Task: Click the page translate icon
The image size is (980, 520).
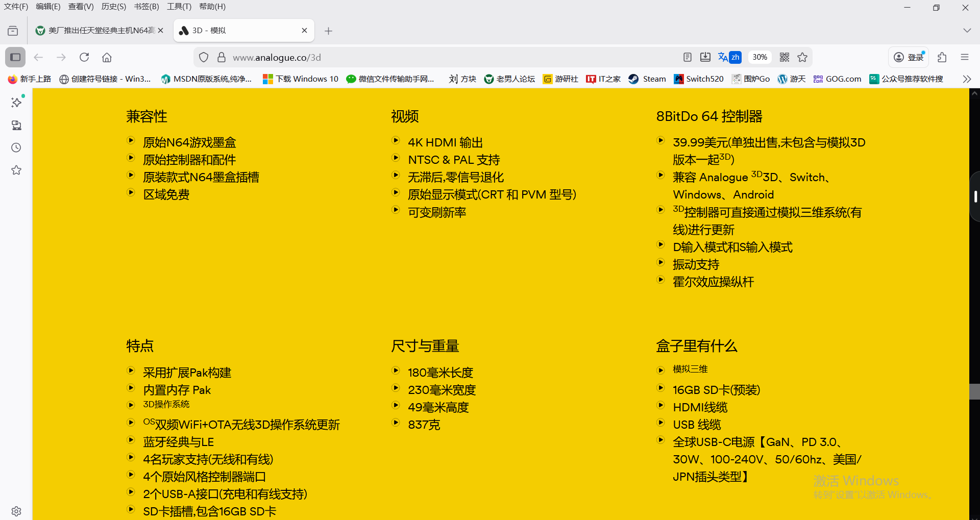Action: coord(729,57)
